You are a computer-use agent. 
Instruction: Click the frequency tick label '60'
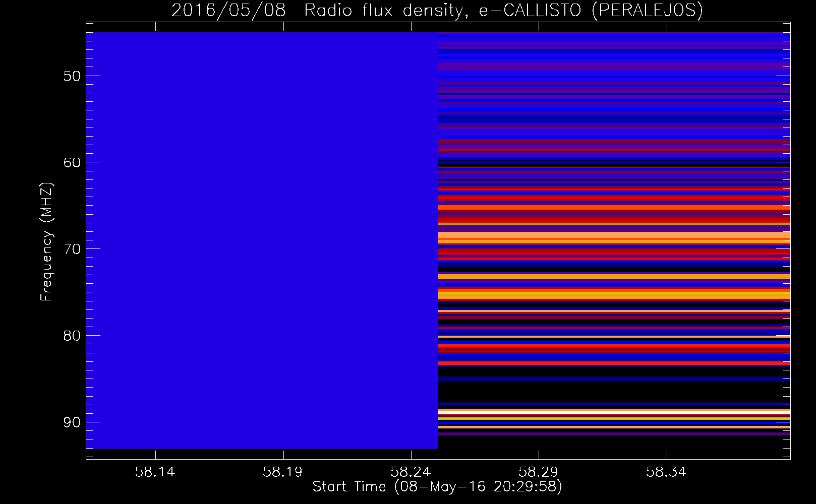(x=72, y=162)
